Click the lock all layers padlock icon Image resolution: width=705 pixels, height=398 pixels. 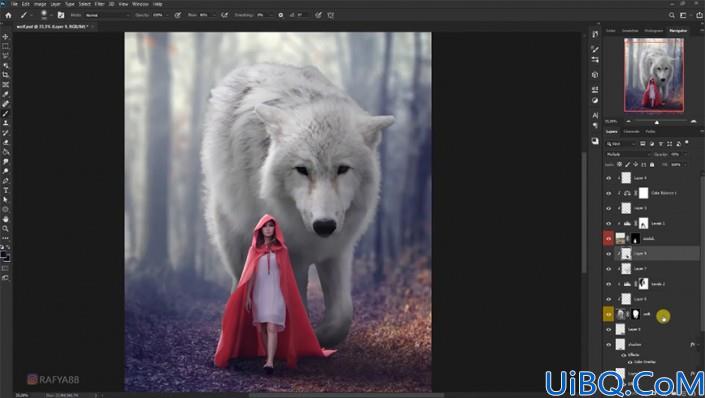point(652,165)
